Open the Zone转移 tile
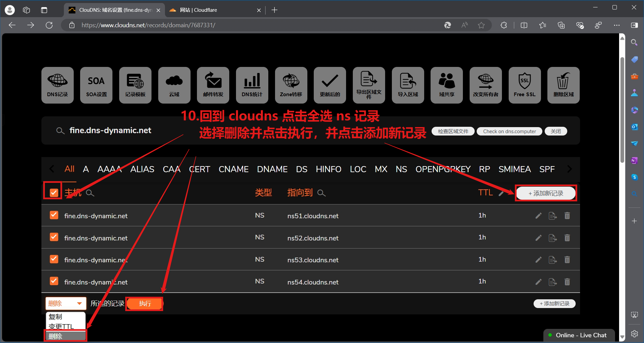This screenshot has width=644, height=343. point(291,85)
